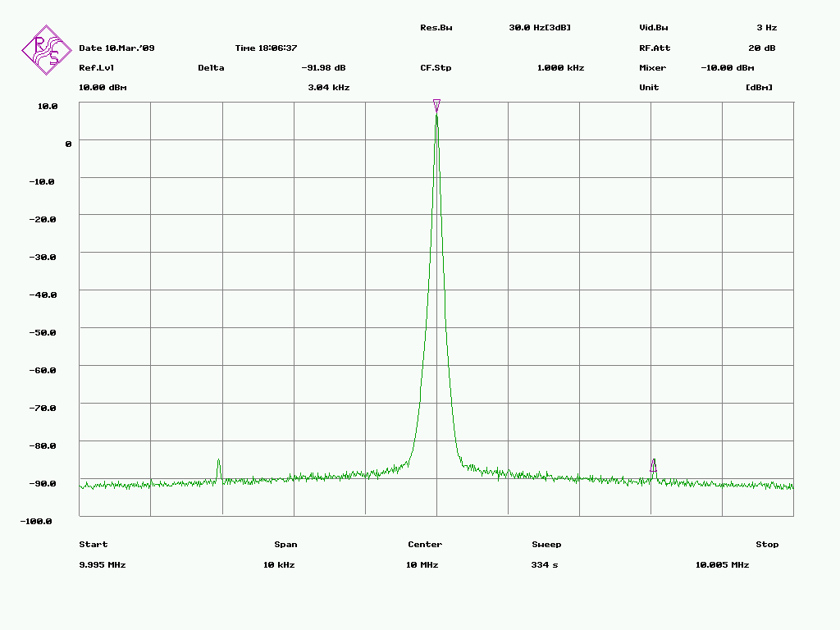Screen dimensions: 840x630
Task: Click the 3 Hz video bandwidth value
Action: coord(767,28)
